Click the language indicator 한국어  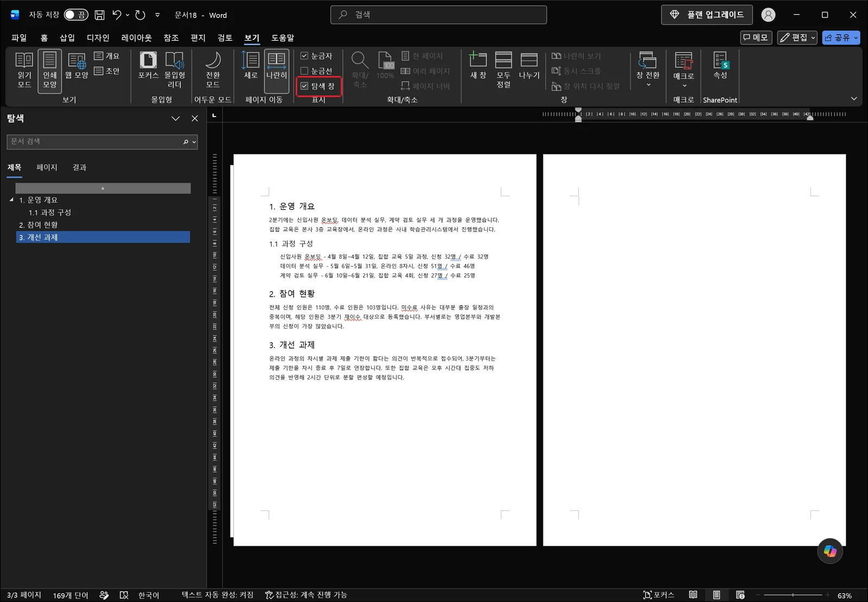(x=149, y=595)
